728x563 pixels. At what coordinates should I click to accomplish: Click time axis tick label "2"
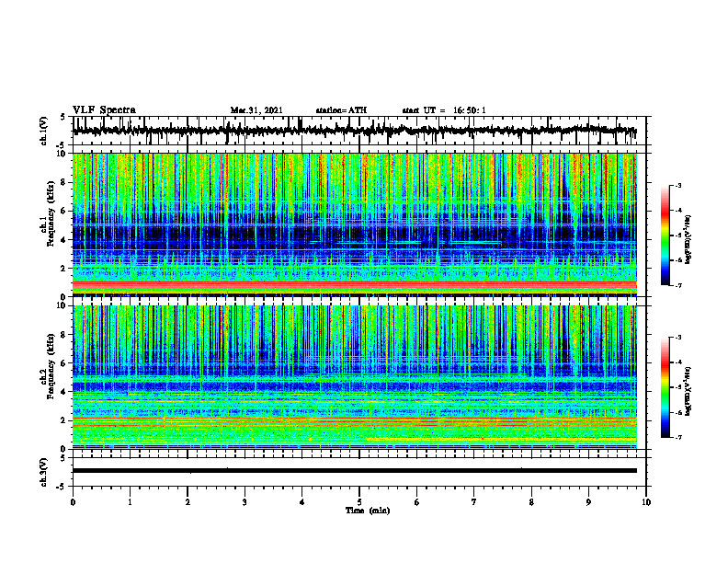[188, 502]
